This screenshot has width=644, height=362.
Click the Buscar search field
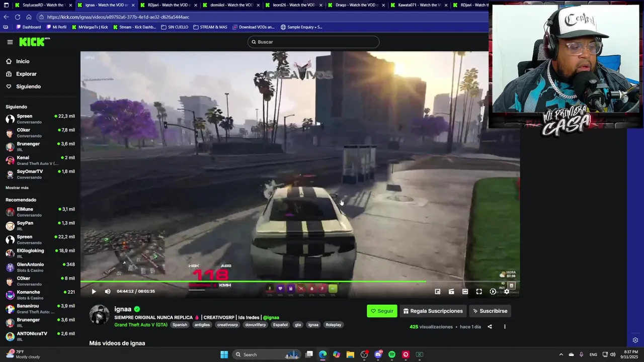tap(313, 42)
